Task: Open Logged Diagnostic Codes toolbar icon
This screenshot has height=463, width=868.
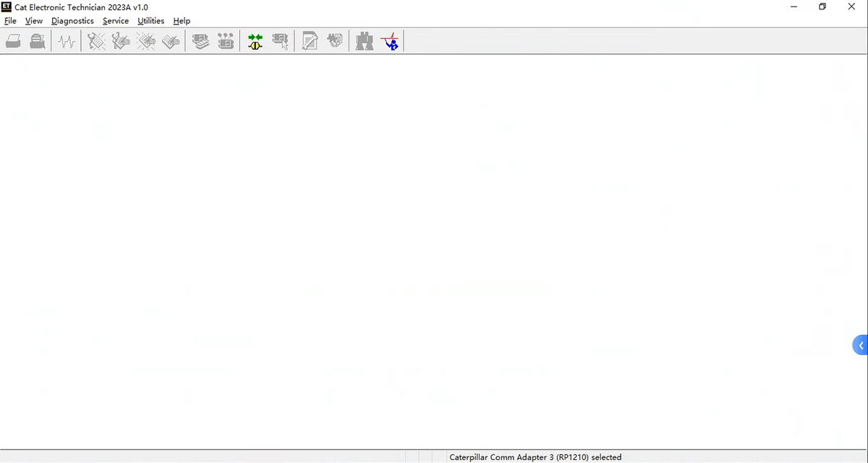Action: pyautogui.click(x=121, y=42)
